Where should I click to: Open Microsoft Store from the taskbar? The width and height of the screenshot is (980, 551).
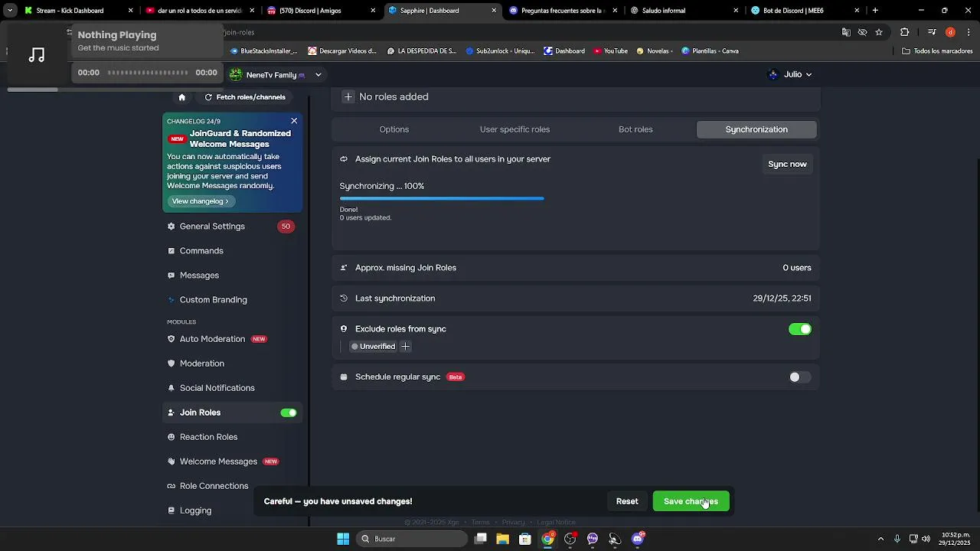click(x=525, y=539)
